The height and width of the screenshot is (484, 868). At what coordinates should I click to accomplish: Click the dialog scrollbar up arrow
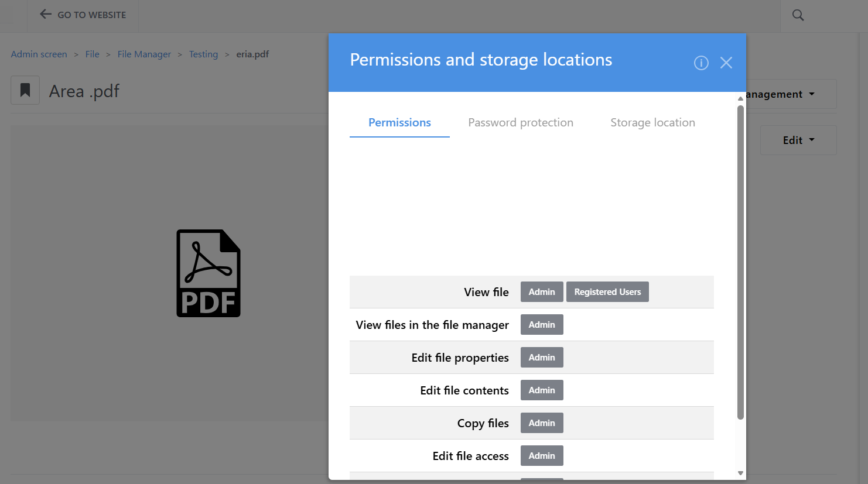click(x=740, y=98)
